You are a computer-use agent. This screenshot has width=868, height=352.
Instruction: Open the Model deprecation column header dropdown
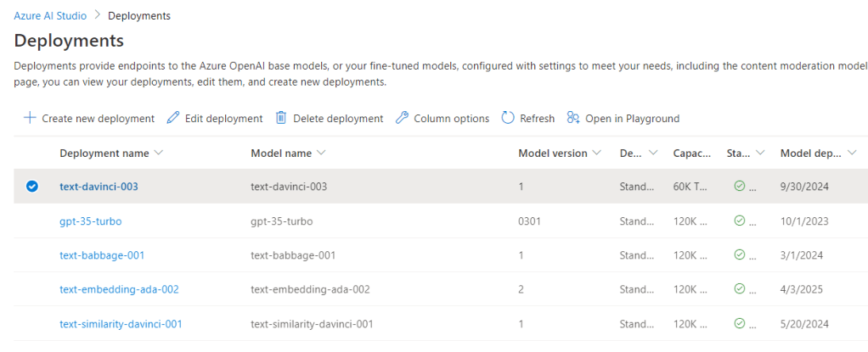tap(852, 154)
